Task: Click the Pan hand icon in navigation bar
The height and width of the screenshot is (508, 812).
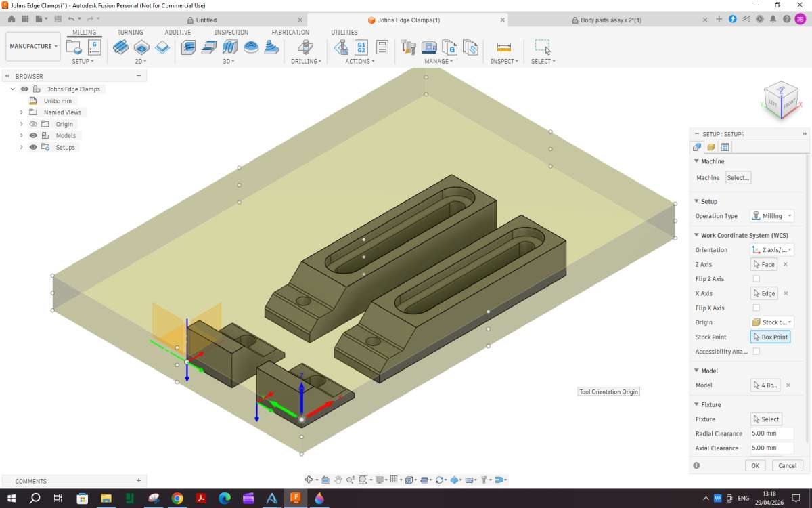Action: 338,480
